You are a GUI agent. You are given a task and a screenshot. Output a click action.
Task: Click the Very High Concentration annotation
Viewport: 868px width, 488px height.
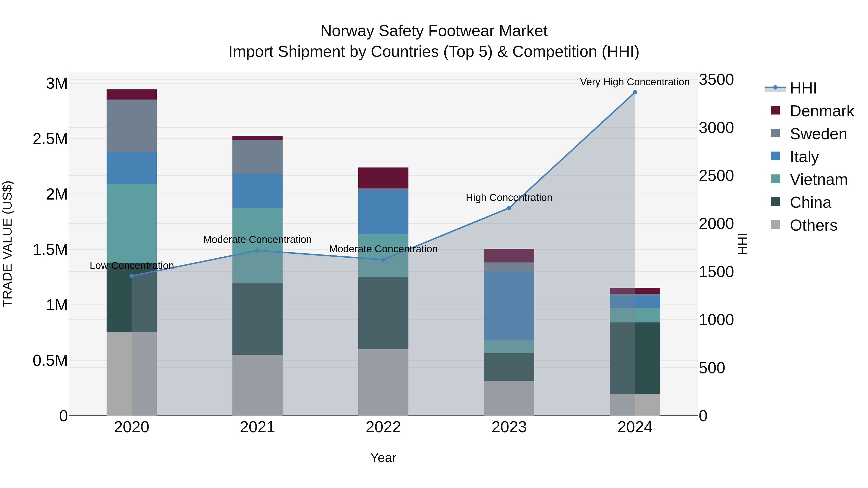[x=635, y=82]
